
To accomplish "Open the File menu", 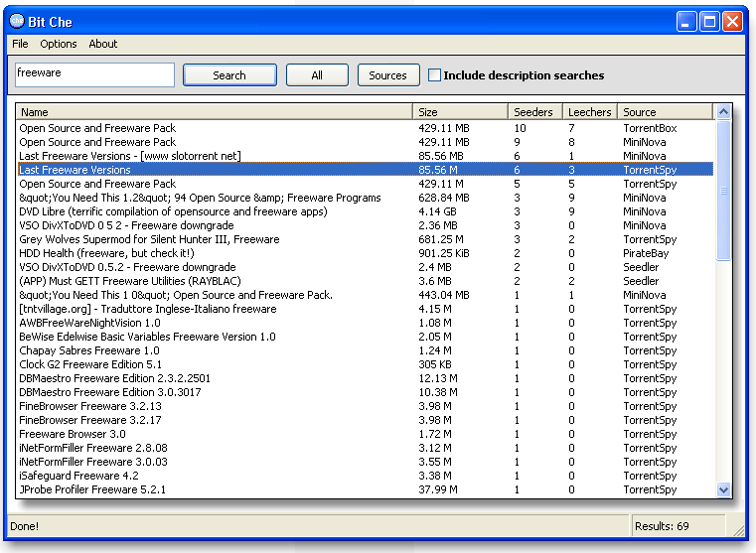I will [20, 44].
